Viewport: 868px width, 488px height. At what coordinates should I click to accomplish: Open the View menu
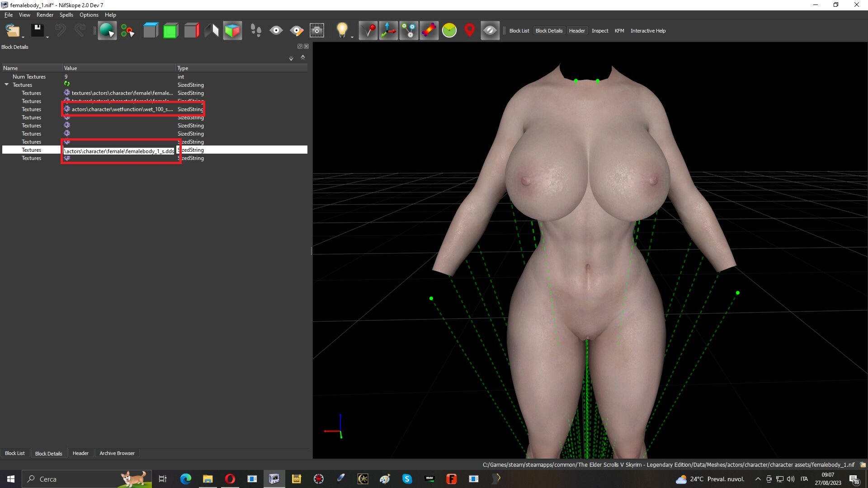tap(24, 15)
